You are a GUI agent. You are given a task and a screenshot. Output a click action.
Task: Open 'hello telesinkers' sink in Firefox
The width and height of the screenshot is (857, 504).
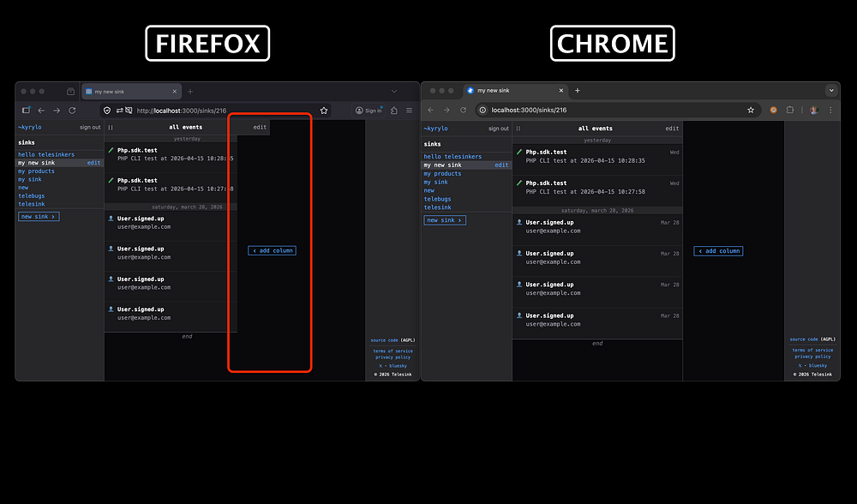point(46,154)
